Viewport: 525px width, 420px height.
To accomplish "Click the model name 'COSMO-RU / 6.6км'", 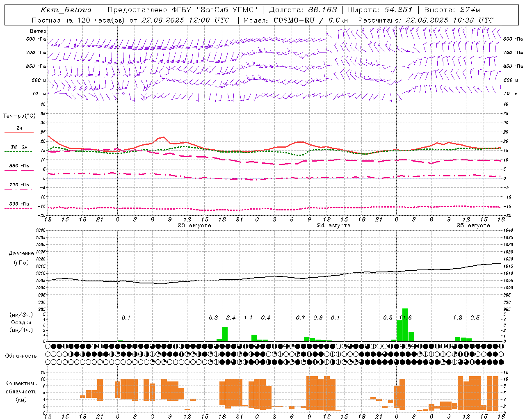I will pos(310,20).
